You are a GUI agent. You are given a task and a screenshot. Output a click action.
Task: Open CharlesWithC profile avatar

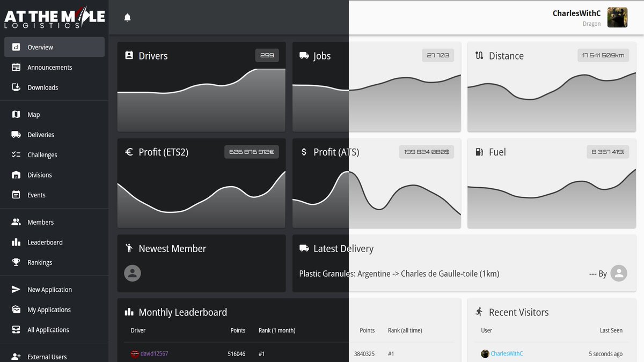[617, 18]
